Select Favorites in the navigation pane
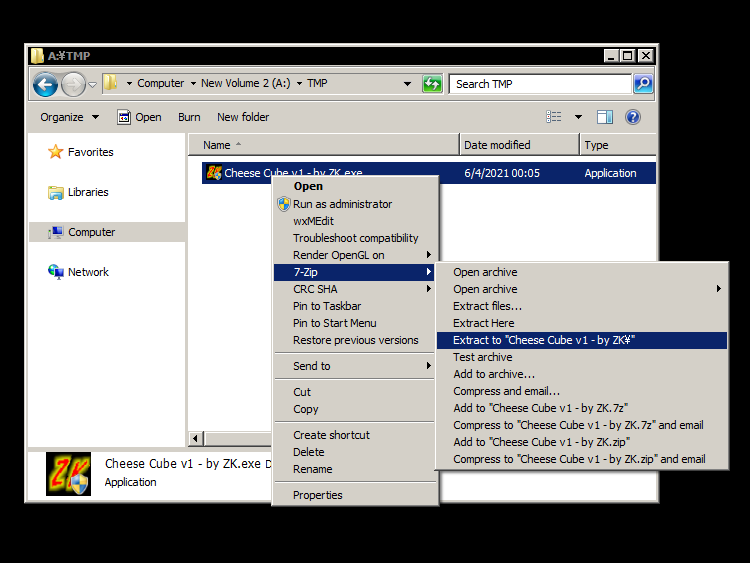750x563 pixels. point(80,152)
